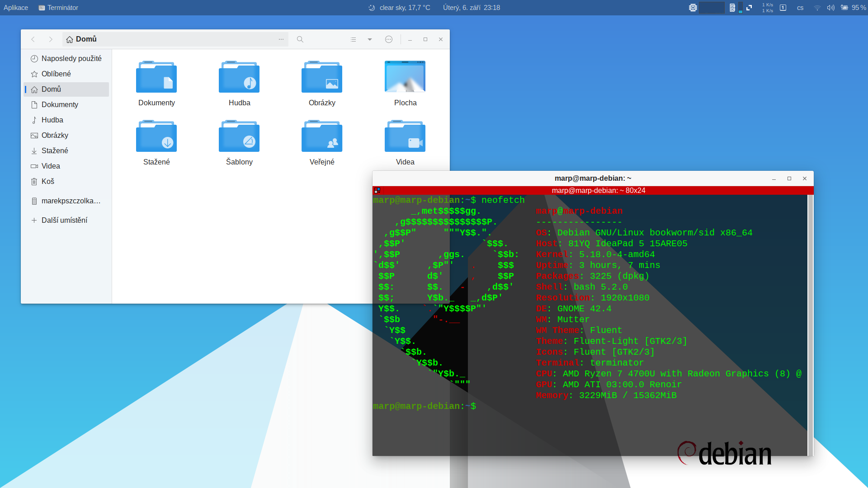Open Stažené from the sidebar

pyautogui.click(x=66, y=150)
